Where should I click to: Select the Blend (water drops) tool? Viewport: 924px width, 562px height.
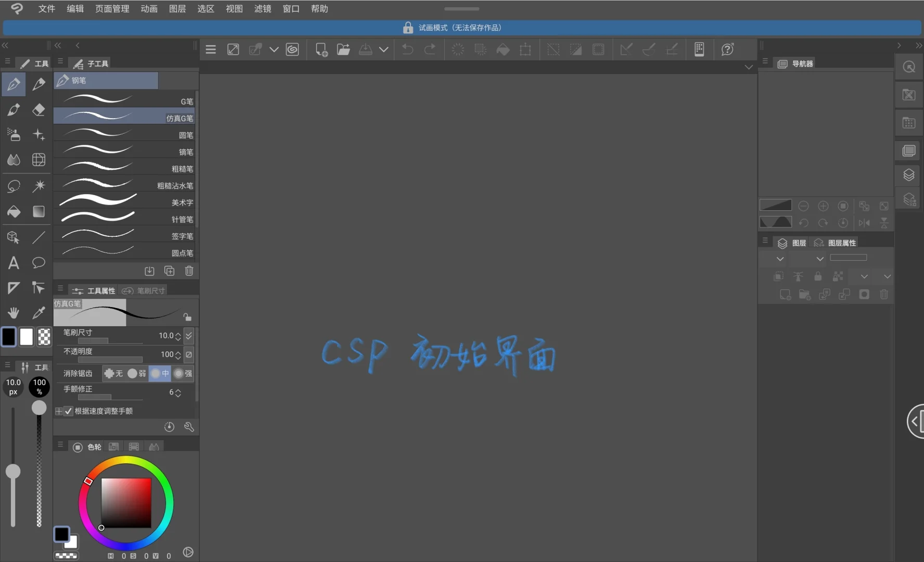[14, 160]
